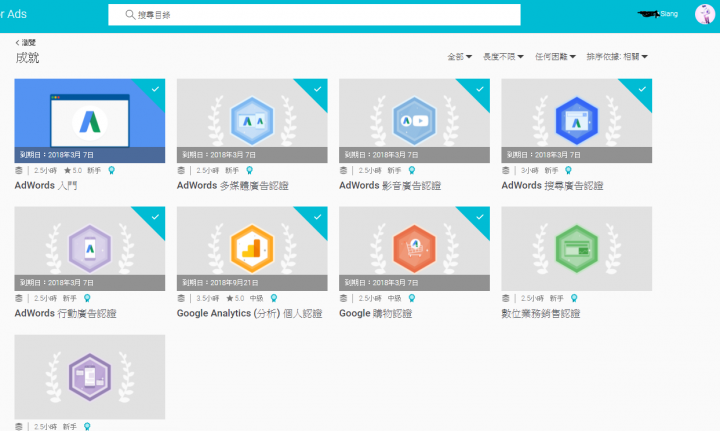Image resolution: width=720 pixels, height=431 pixels.
Task: Click the stack icon under 搜尋廣告認證
Action: point(506,170)
